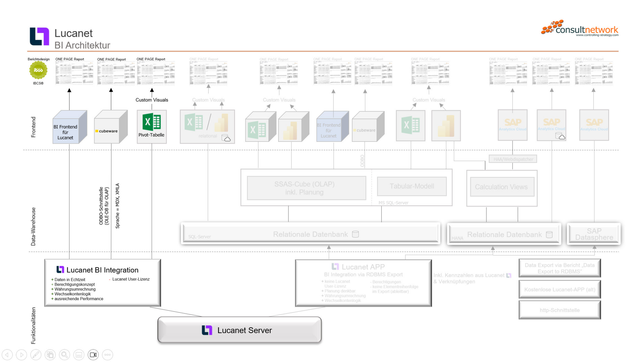Click the http-Schnittstelle button
The image size is (644, 362).
point(559,310)
